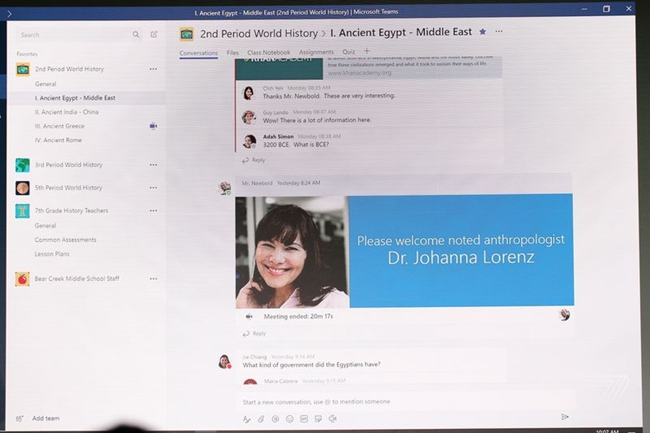
Task: Open the emoji picker smiley icon
Action: 290,419
